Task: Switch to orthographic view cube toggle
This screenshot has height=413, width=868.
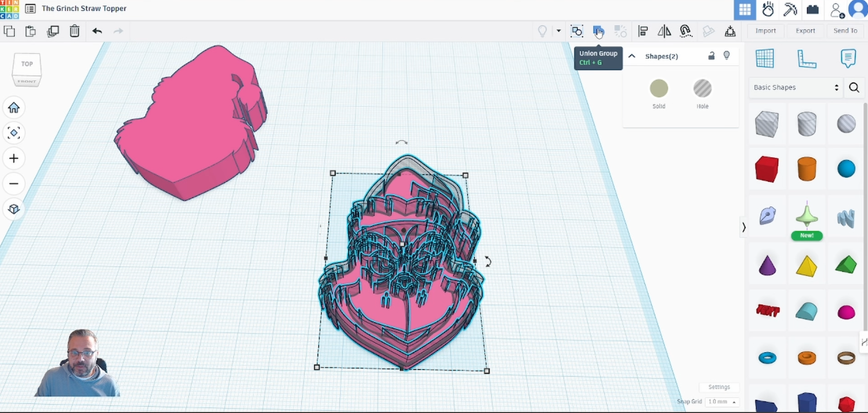Action: click(x=14, y=209)
